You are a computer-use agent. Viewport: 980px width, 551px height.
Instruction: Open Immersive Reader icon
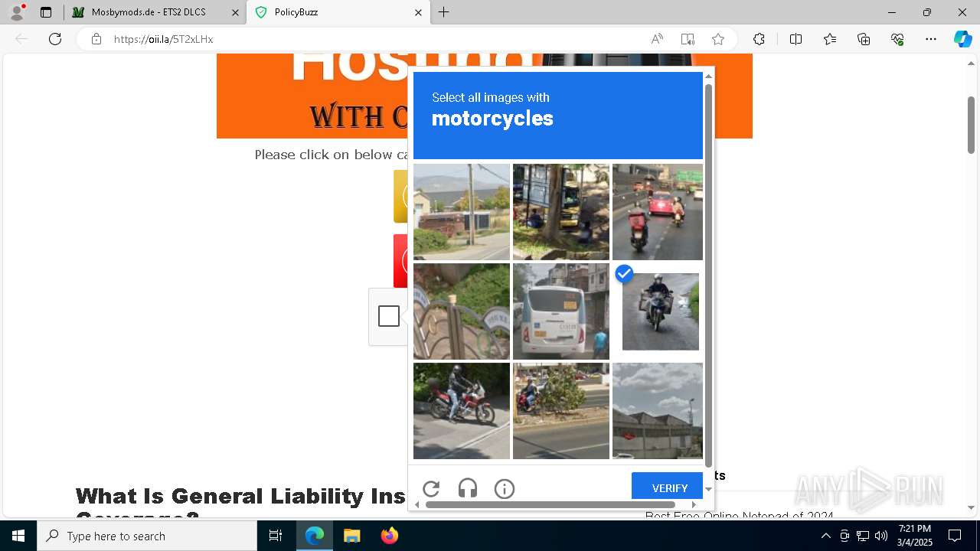(688, 39)
